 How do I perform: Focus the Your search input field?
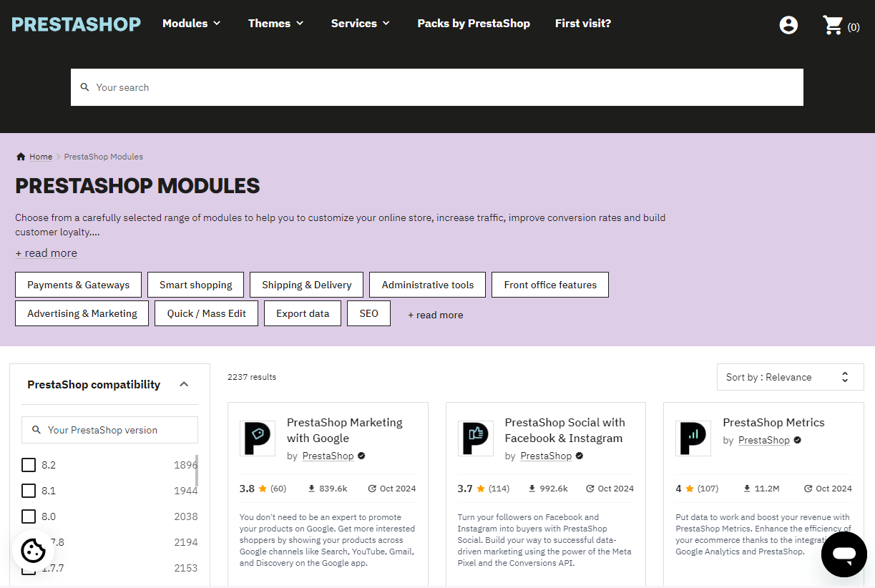pos(437,87)
